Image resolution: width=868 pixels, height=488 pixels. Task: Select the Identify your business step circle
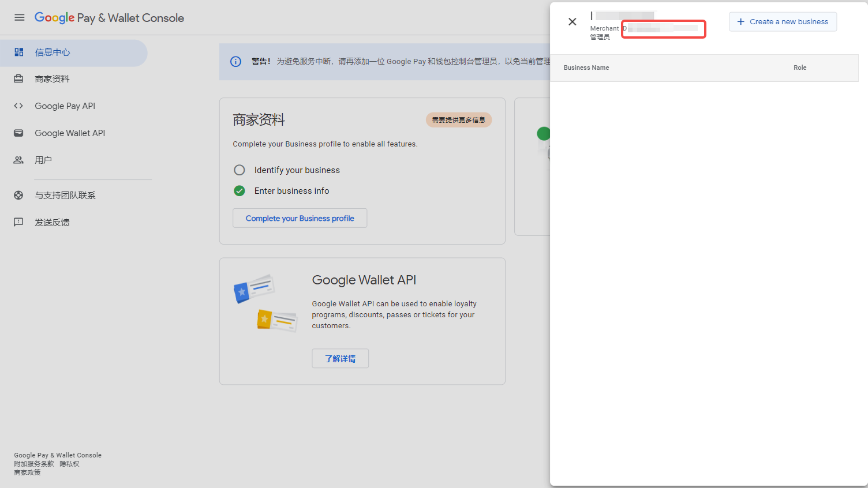[x=240, y=170]
